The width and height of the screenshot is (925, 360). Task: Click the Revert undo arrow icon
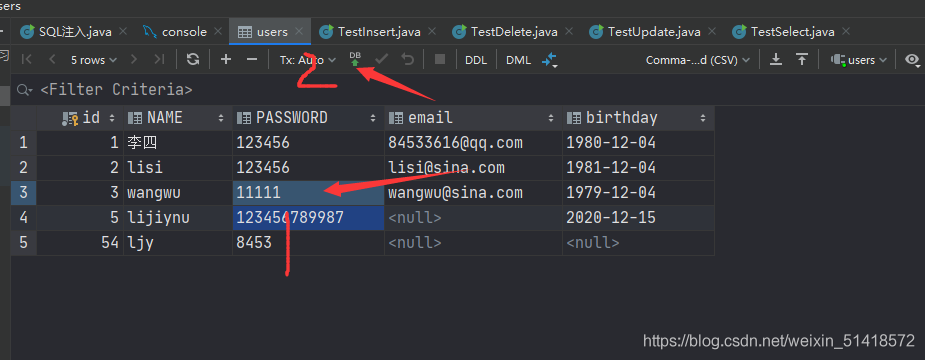click(408, 59)
